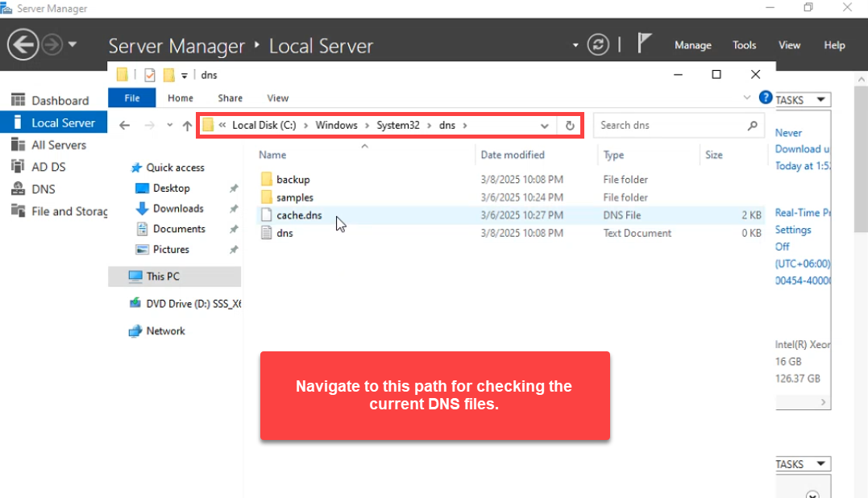Open recent locations dropdown arrow
The width and height of the screenshot is (868, 498).
pyautogui.click(x=169, y=126)
